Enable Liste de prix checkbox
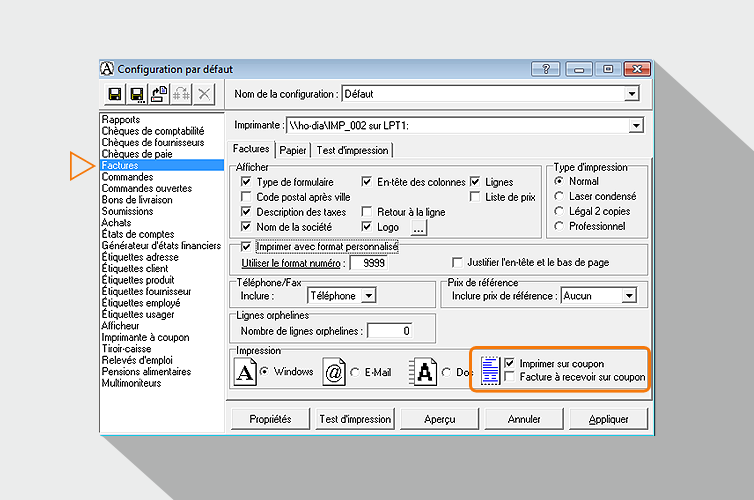Viewport: 754px width, 500px height. (475, 197)
